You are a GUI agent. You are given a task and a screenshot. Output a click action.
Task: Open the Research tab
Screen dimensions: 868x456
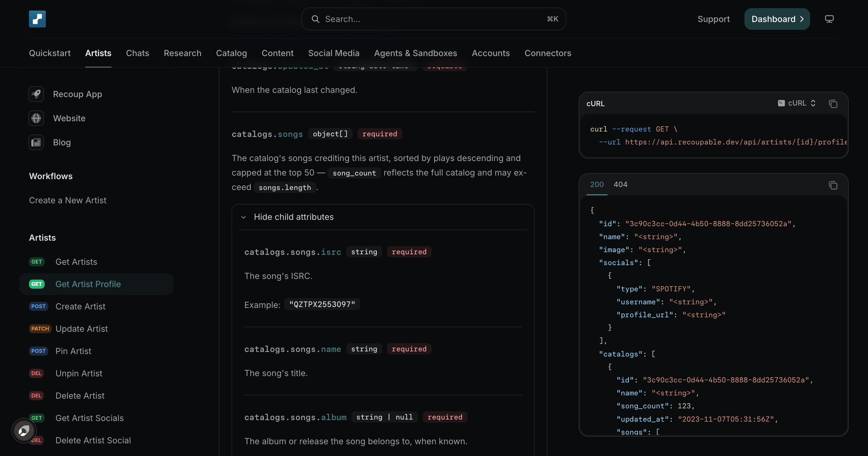coord(183,53)
